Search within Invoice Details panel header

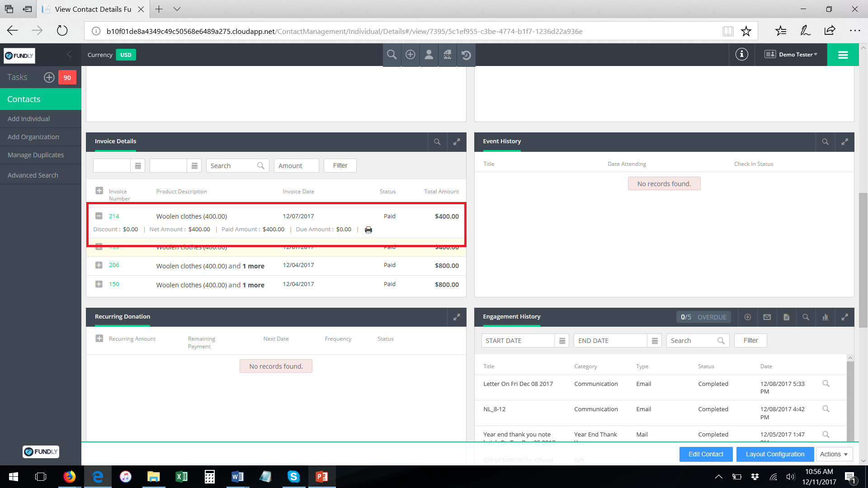437,142
